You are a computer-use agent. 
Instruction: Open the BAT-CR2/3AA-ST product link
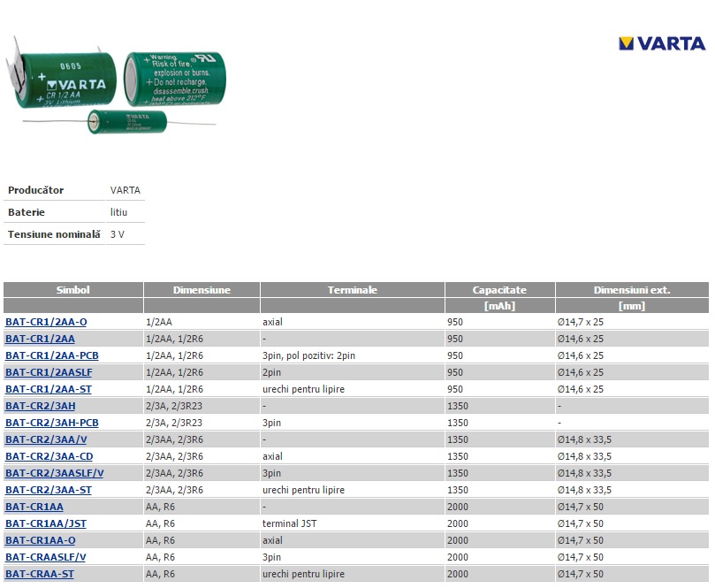tap(49, 491)
